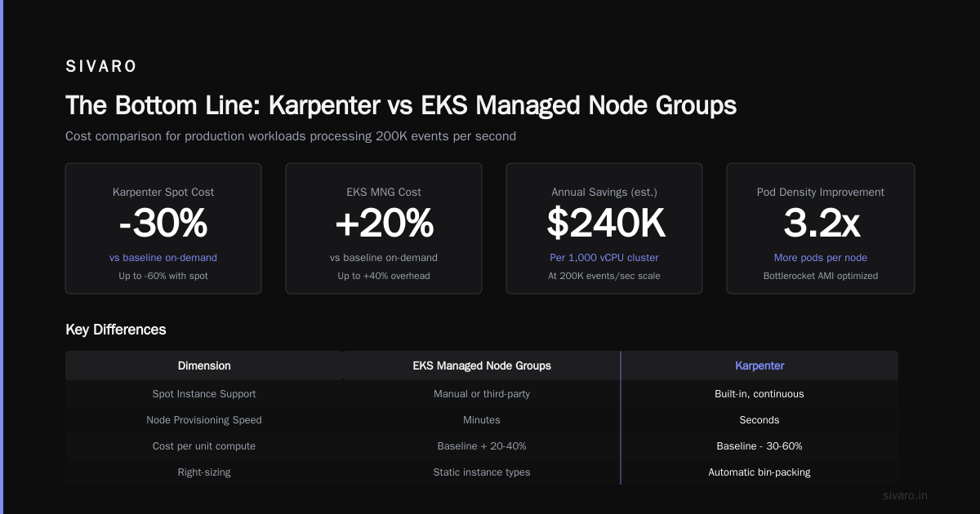
Task: Click the Key Differences heading
Action: click(x=116, y=330)
